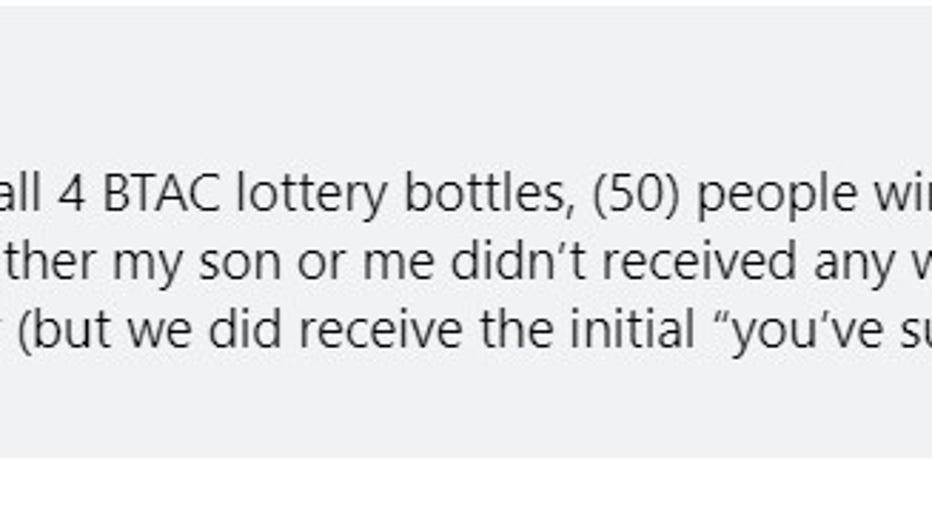Screen dimensions: 932x524
Task: Click the word "receive" in third line
Action: (380, 329)
